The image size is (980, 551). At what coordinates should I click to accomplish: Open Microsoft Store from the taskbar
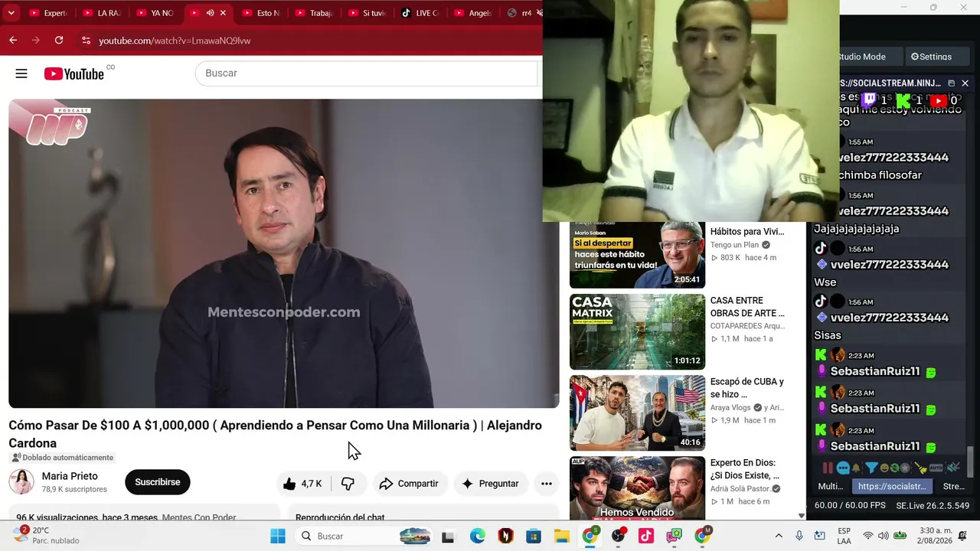[534, 536]
